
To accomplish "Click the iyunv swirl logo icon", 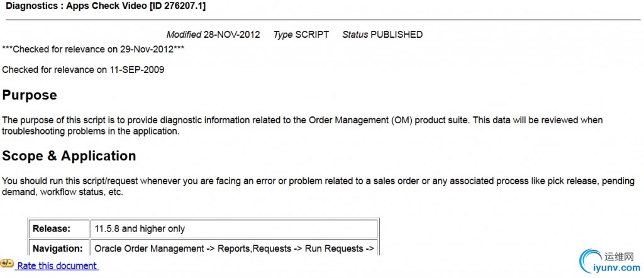I will coord(589,262).
